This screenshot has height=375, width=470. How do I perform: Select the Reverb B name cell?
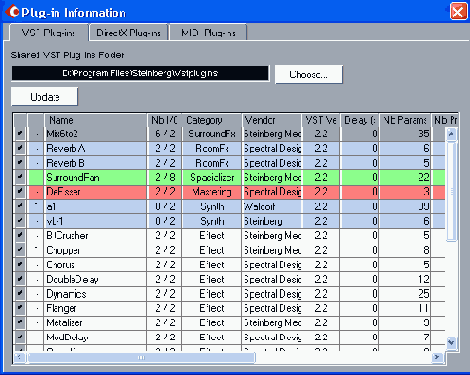coord(95,163)
